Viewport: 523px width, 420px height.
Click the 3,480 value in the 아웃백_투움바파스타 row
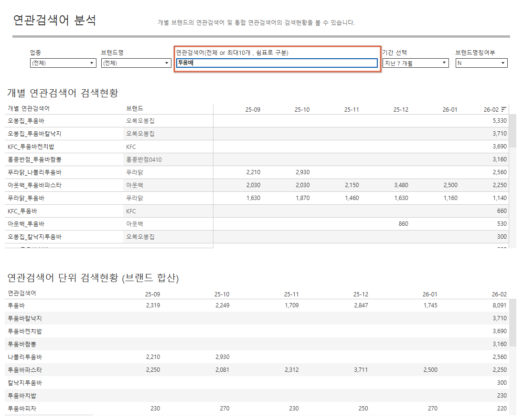pyautogui.click(x=401, y=185)
